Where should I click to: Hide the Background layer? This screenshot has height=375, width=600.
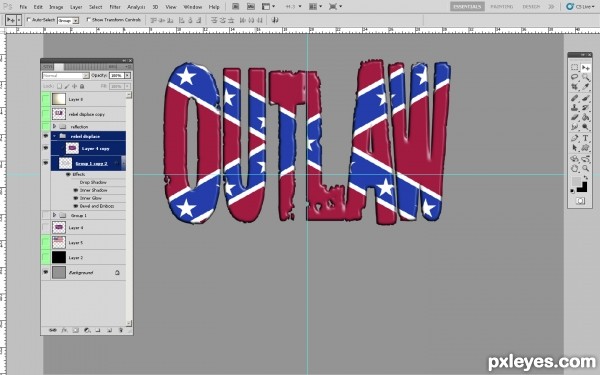[x=46, y=272]
